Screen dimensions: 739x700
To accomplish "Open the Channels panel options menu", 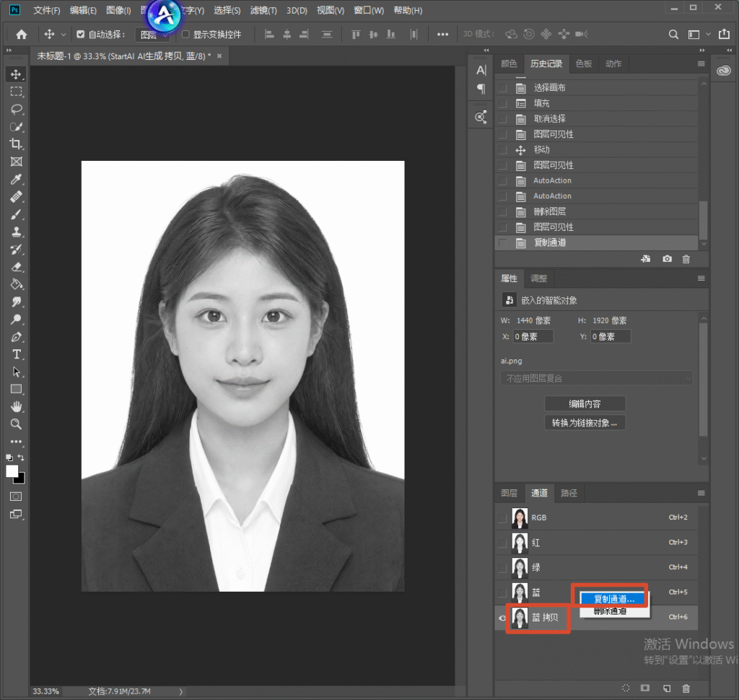I will click(x=701, y=493).
